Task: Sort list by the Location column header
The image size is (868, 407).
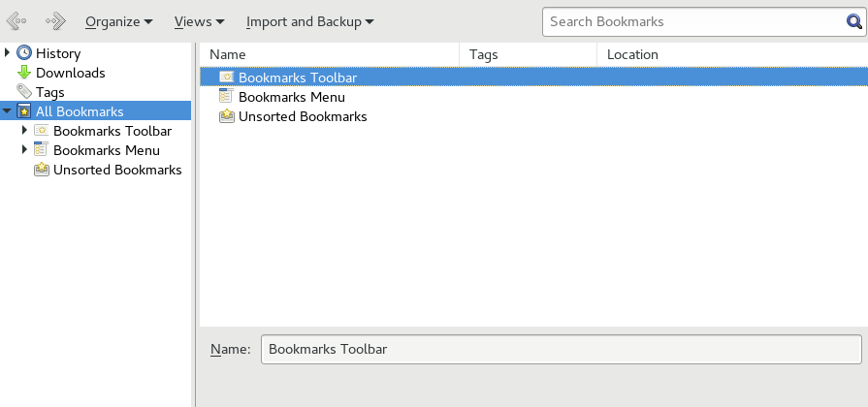Action: (731, 55)
